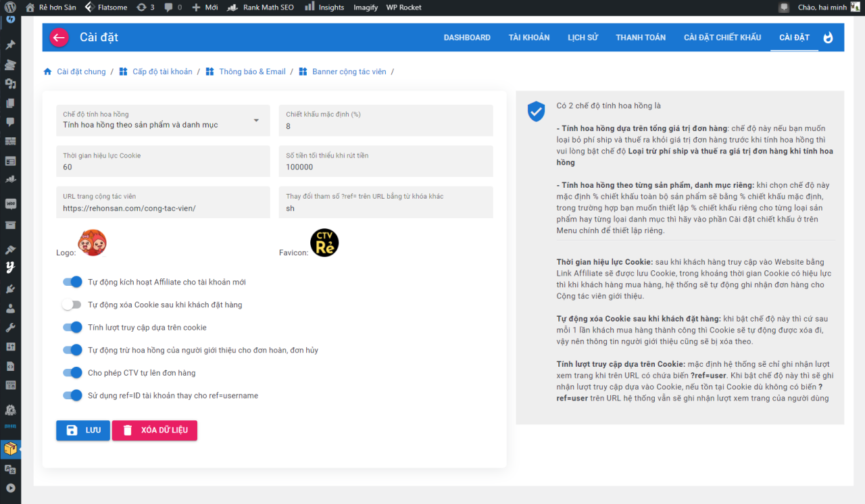The image size is (865, 504).
Task: Click the LƯU save button
Action: click(x=82, y=430)
